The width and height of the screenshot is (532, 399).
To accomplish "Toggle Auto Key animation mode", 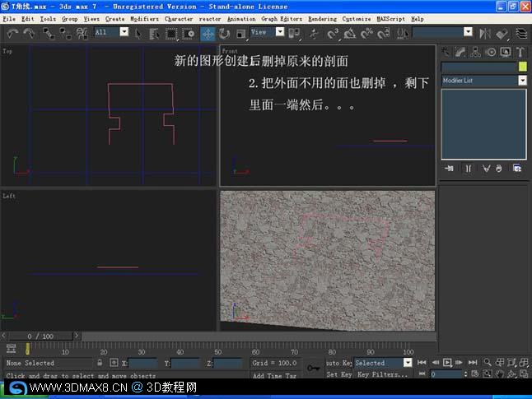I will (339, 363).
